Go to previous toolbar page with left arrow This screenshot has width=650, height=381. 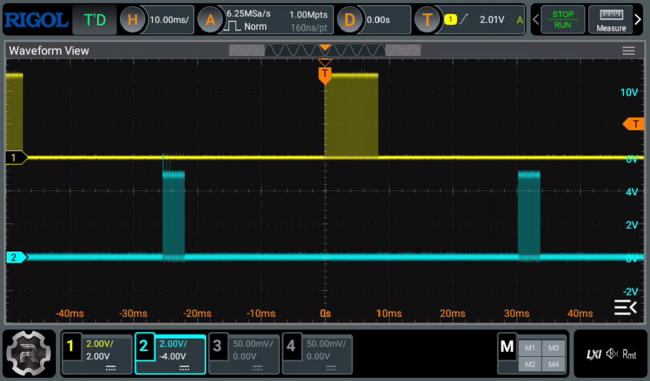coord(536,19)
